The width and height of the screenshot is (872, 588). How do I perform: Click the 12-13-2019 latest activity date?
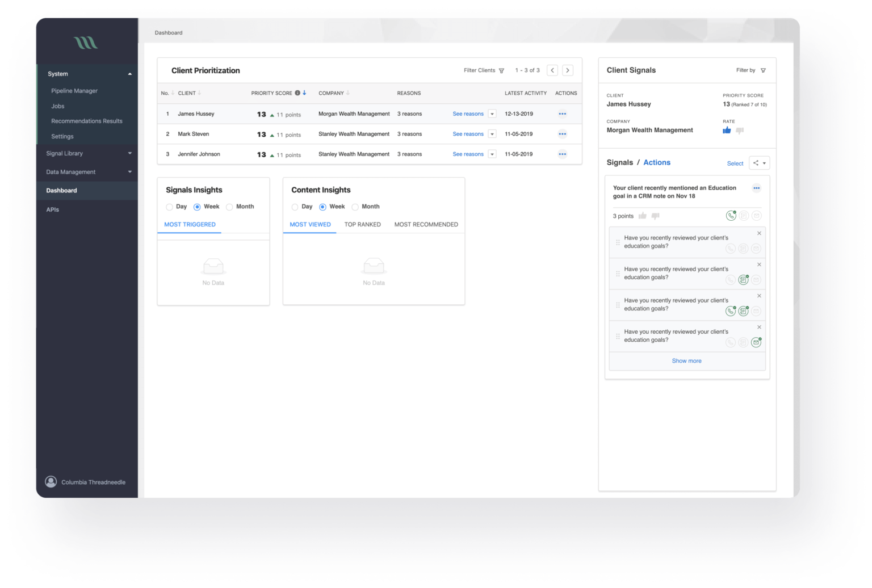click(x=519, y=114)
